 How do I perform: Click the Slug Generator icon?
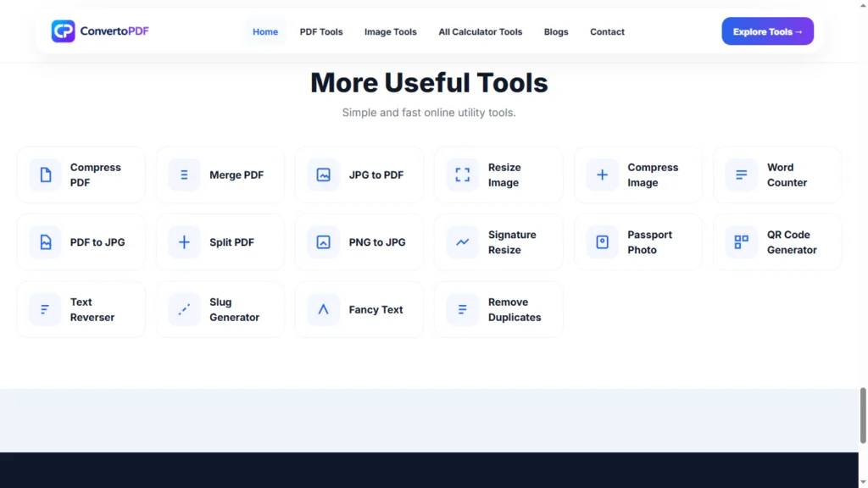[x=184, y=310]
